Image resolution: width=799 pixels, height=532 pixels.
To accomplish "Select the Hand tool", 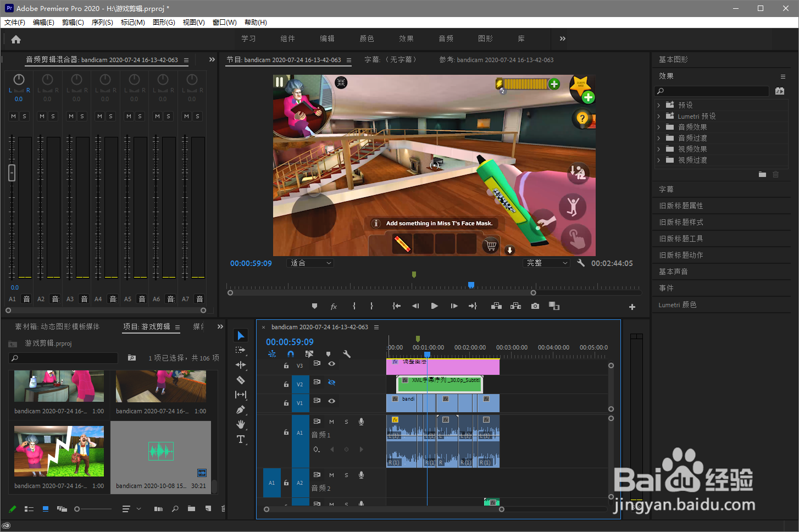I will (241, 424).
